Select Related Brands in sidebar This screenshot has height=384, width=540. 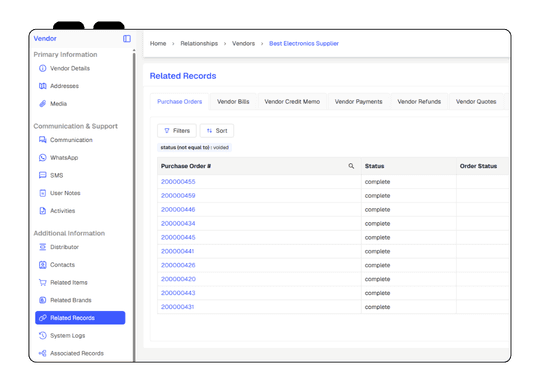click(71, 300)
